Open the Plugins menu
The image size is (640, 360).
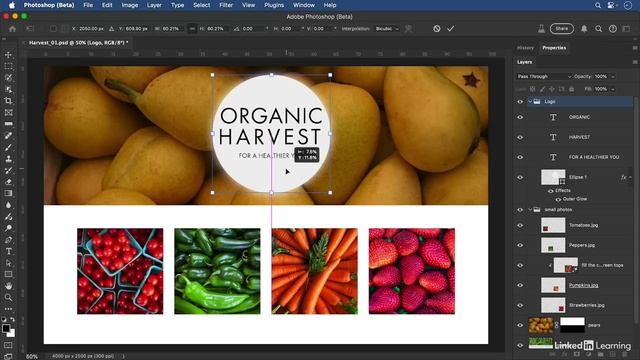click(274, 5)
